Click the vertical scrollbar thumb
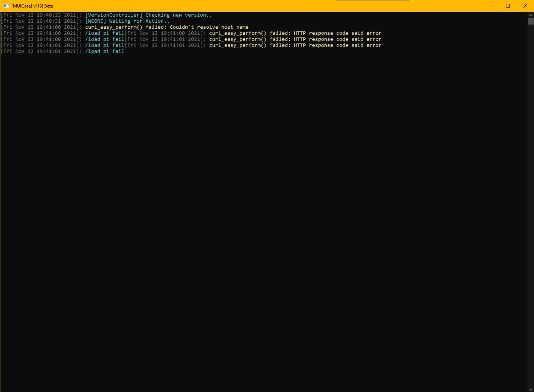534x392 pixels. coord(531,21)
